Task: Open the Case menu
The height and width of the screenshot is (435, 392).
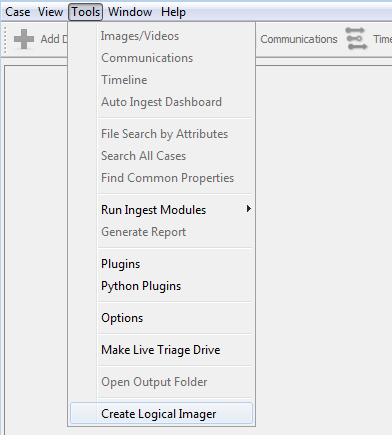Action: (x=18, y=12)
